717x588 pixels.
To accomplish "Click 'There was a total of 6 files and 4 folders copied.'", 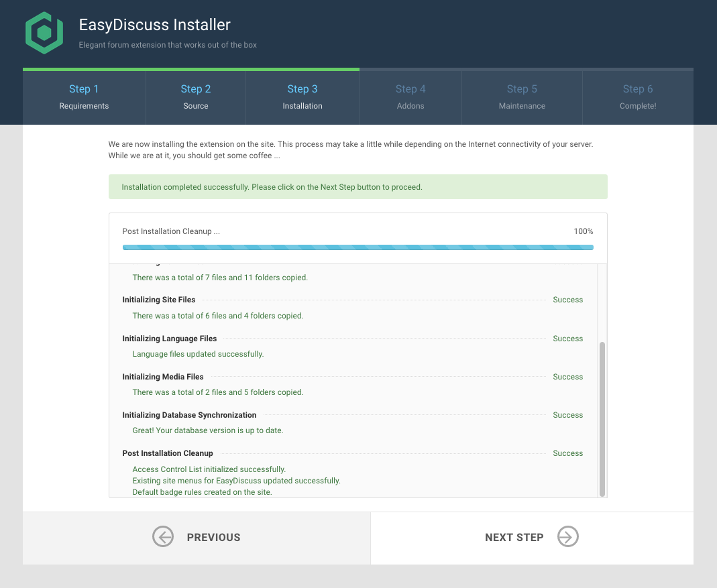I will (218, 316).
